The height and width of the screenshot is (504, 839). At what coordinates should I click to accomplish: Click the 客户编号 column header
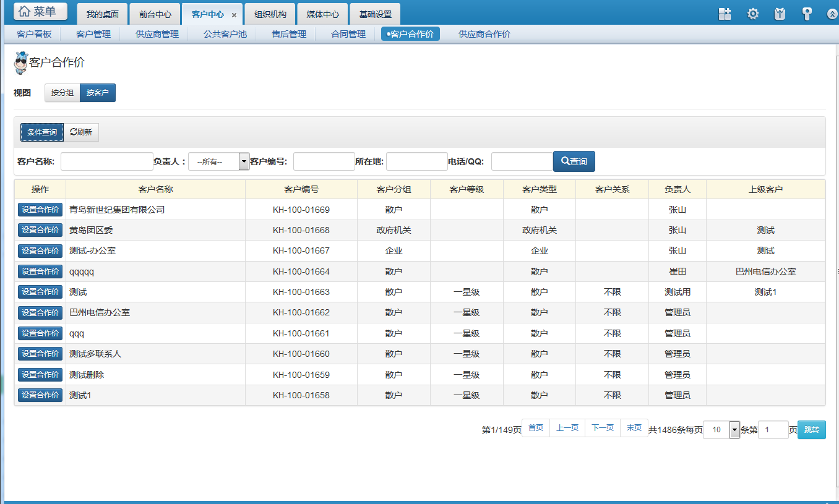(x=301, y=189)
